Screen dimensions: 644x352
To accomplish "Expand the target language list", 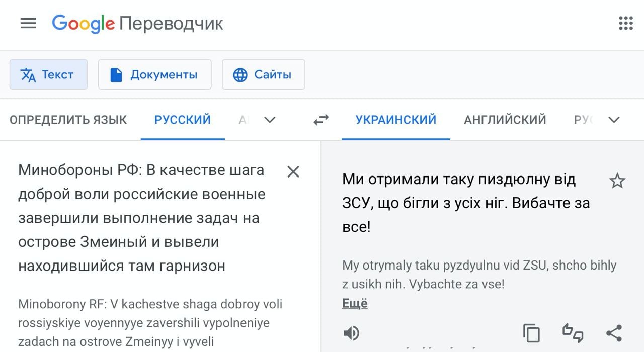I will [614, 120].
